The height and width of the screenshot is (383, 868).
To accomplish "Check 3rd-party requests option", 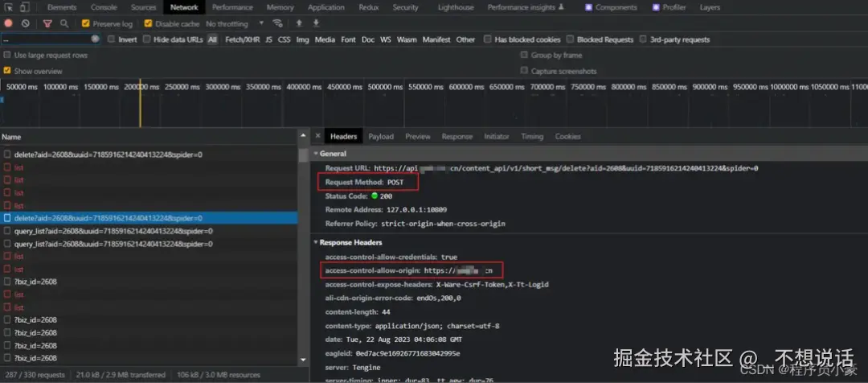I will [x=643, y=39].
